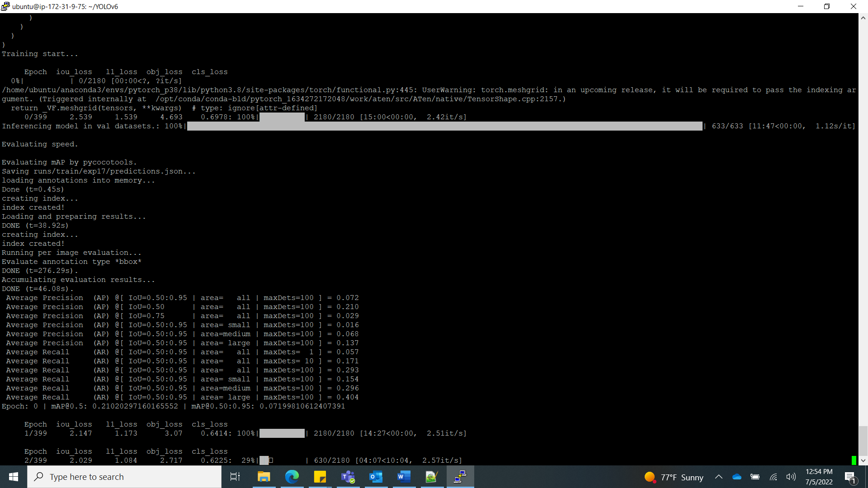Open Sticky Notes from the taskbar

[320, 477]
